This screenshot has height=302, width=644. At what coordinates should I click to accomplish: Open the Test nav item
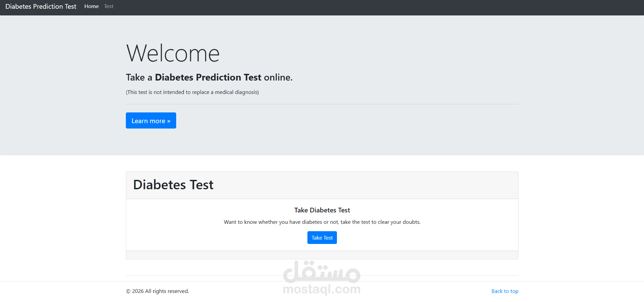(109, 6)
